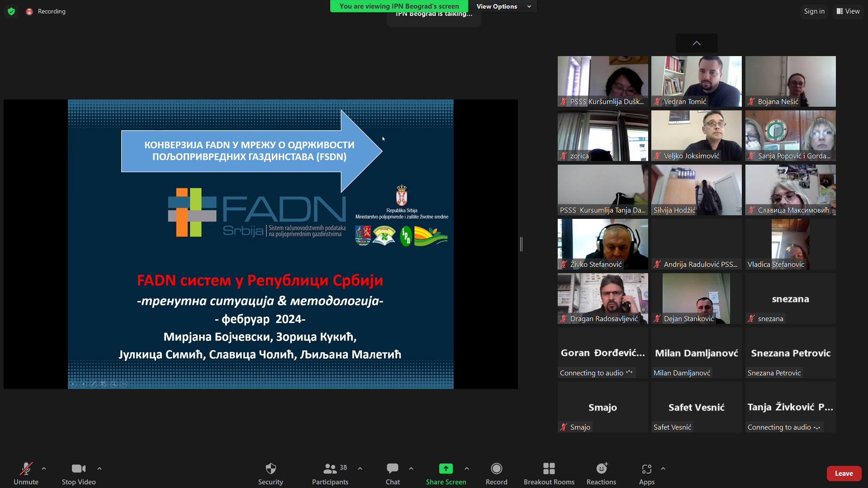The image size is (868, 488).
Task: Select the PSSS Kuršumlija Dušk... video tile
Action: point(603,81)
